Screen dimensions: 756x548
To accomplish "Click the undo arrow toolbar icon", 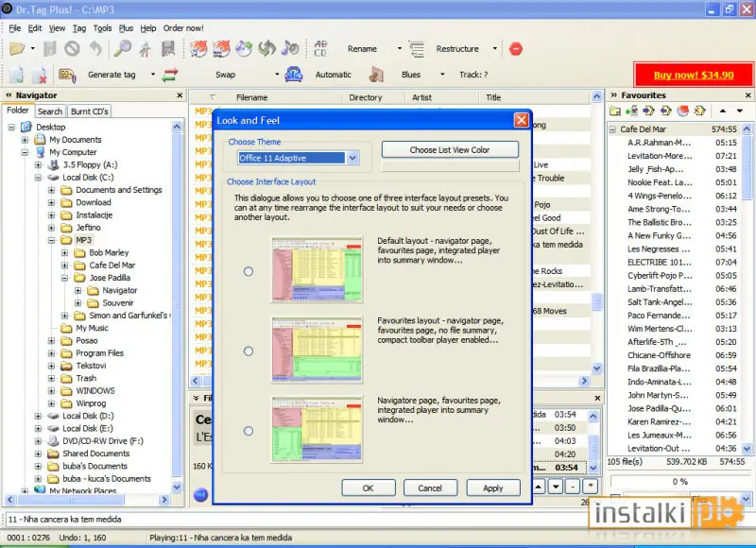I will coord(96,49).
